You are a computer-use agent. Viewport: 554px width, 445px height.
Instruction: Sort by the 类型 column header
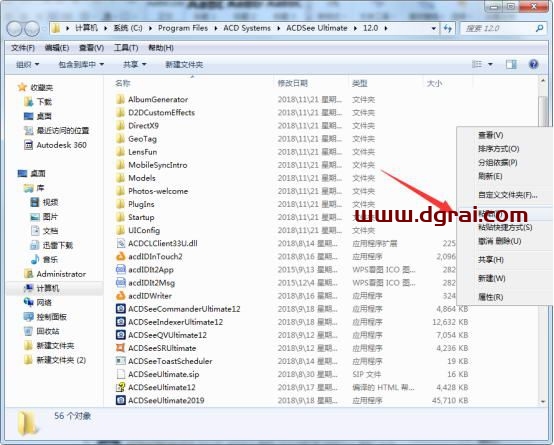(359, 83)
